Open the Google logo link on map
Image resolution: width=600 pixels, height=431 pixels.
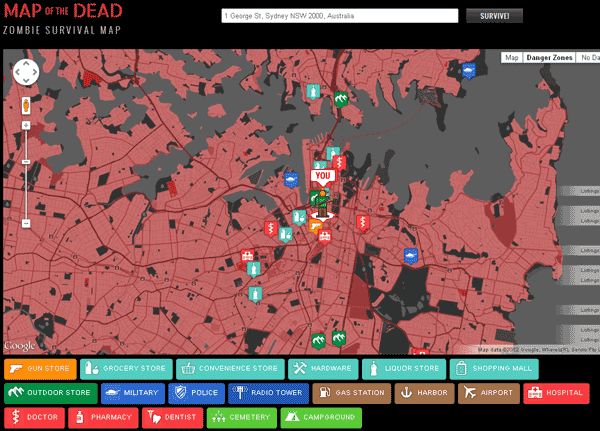tap(20, 346)
